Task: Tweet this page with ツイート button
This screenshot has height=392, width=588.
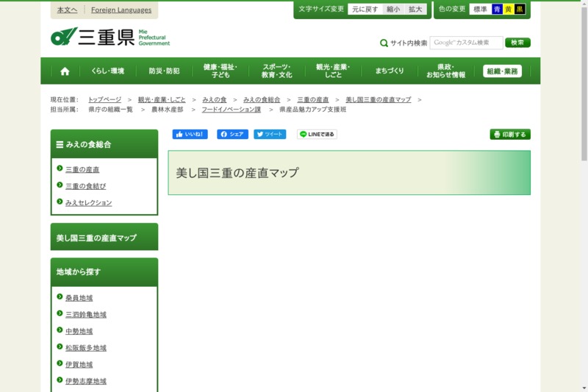Action: (x=270, y=135)
